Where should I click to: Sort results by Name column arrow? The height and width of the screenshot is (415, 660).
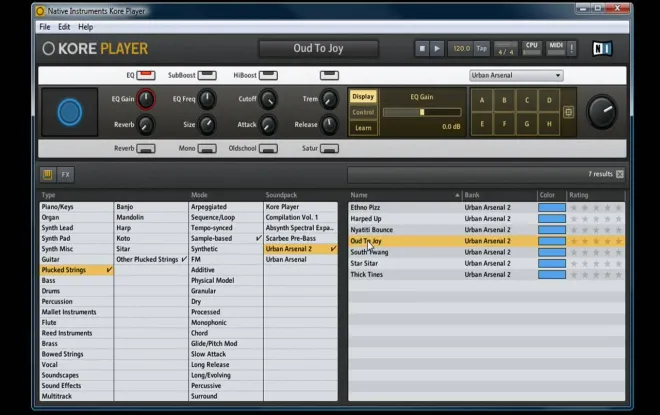pyautogui.click(x=457, y=195)
